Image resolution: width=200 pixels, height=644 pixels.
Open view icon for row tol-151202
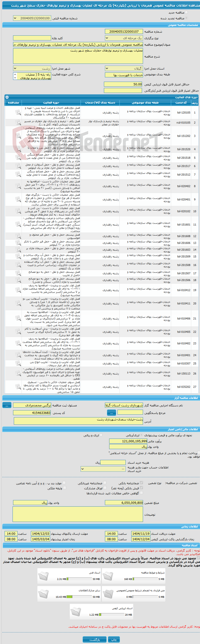(x=18, y=136)
